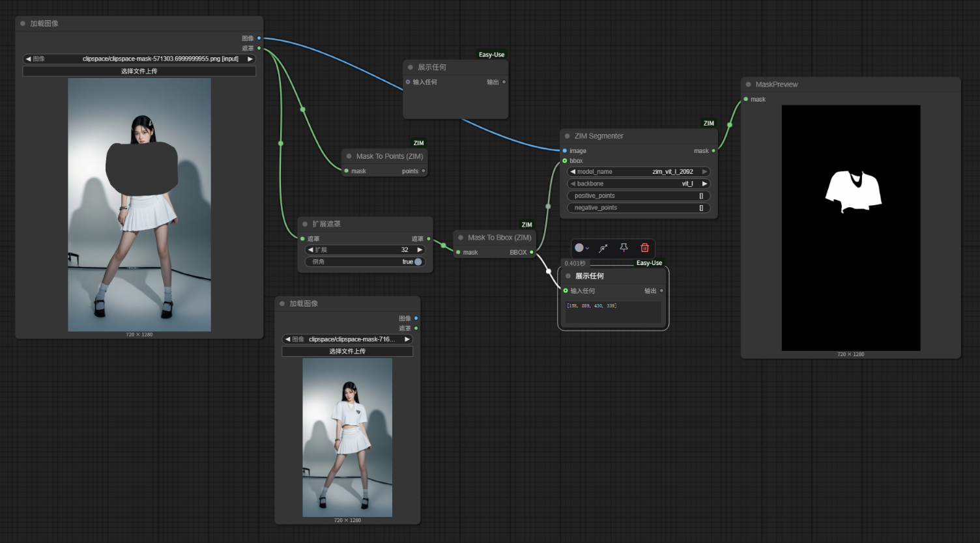
Task: Click the 输出 port of the selected 展示任何 node
Action: tap(661, 291)
